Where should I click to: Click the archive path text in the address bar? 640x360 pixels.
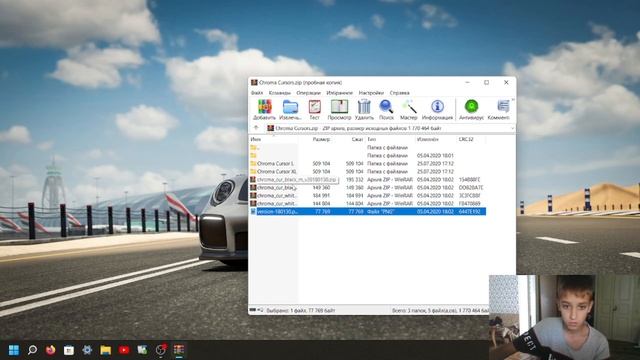[x=358, y=128]
